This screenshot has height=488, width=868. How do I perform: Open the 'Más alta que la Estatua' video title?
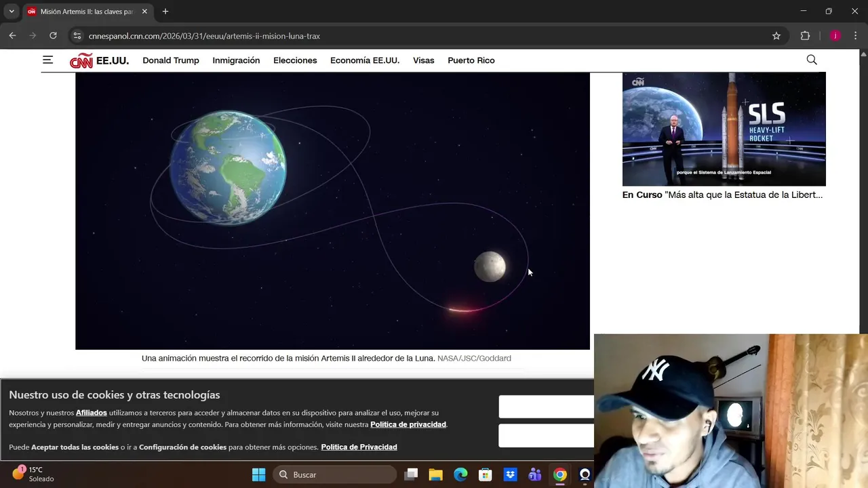pyautogui.click(x=744, y=195)
